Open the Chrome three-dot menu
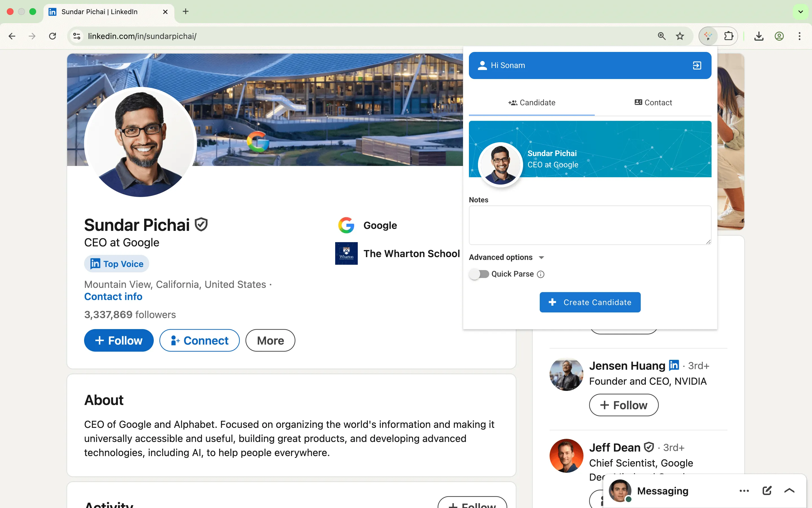812x508 pixels. point(800,36)
